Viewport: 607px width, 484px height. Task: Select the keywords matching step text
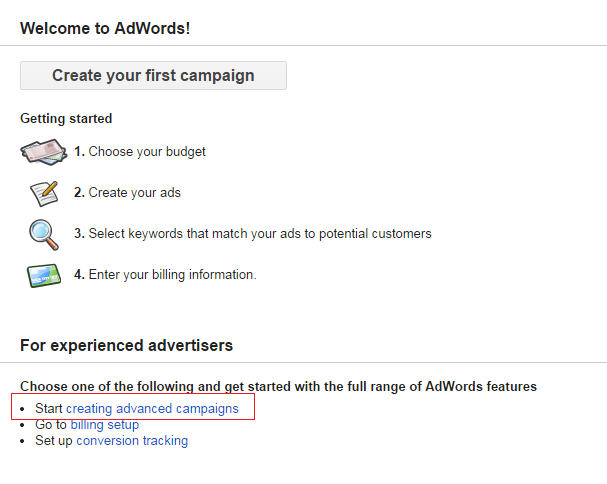253,234
